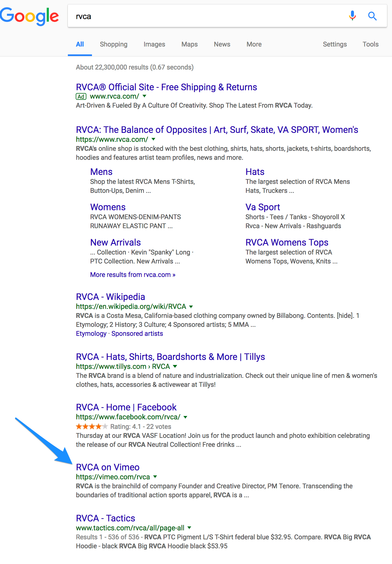Select the All tab
This screenshot has height=564, width=392.
tap(80, 44)
